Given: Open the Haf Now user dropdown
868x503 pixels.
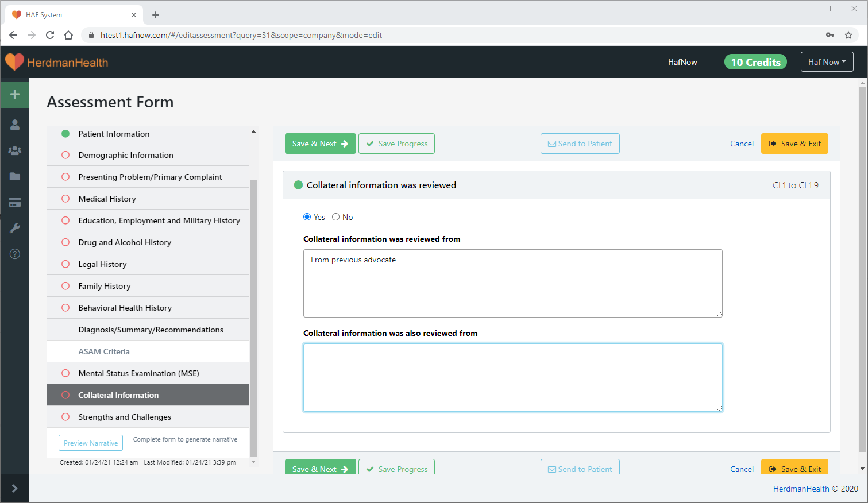Looking at the screenshot, I should click(827, 62).
